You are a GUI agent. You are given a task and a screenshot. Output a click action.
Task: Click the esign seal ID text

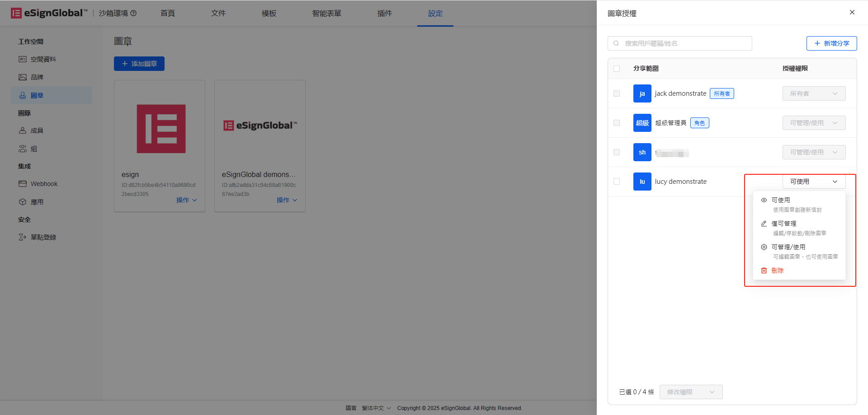(158, 190)
